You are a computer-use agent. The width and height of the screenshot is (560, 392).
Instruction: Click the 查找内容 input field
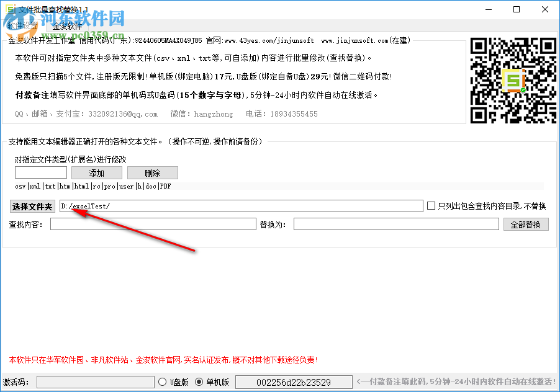point(152,224)
